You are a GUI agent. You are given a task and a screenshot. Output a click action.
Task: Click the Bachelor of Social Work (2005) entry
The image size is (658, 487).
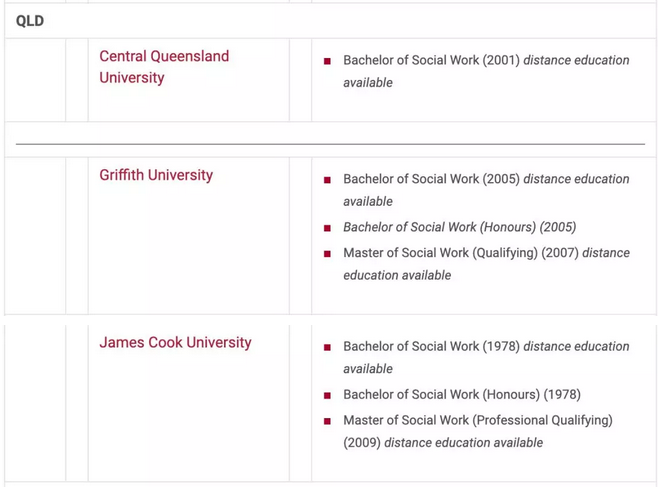tap(431, 179)
